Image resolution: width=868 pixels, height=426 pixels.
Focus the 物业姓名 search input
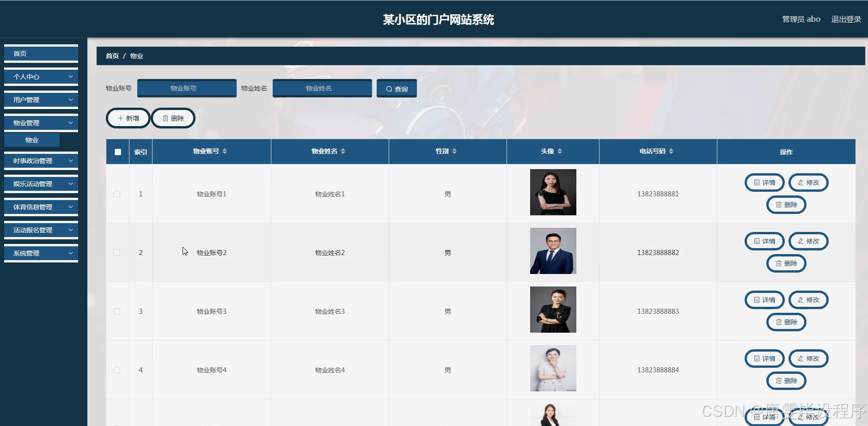(x=322, y=88)
